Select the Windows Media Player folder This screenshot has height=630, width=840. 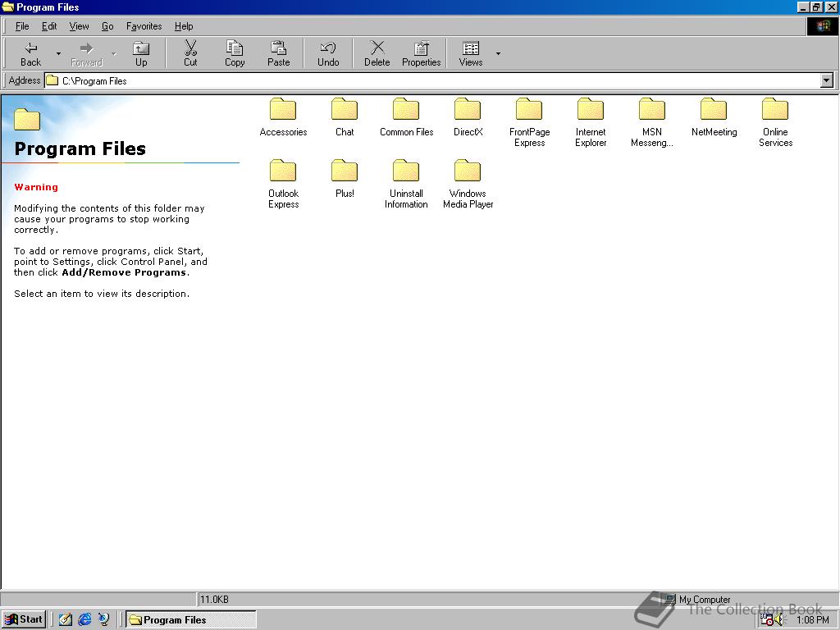[x=468, y=185]
